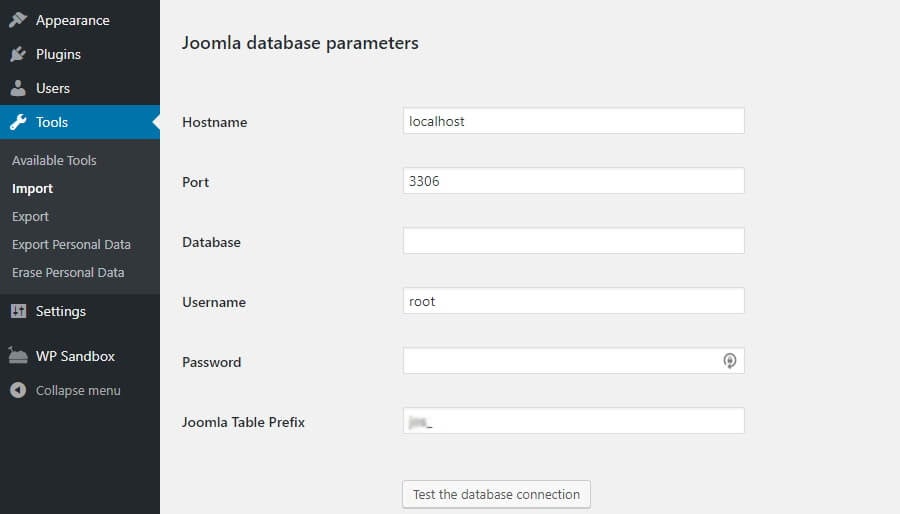900x514 pixels.
Task: Go to Export Personal Data
Action: click(71, 244)
